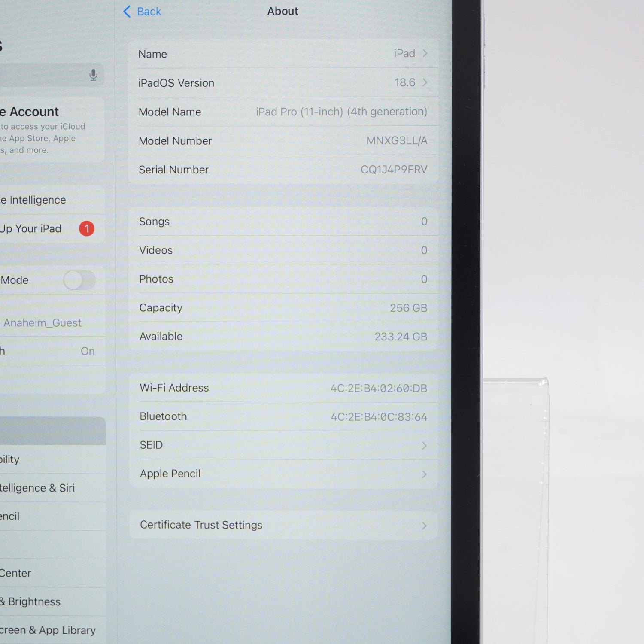Tap the 18.6 version value
The image size is (644, 644).
[405, 82]
